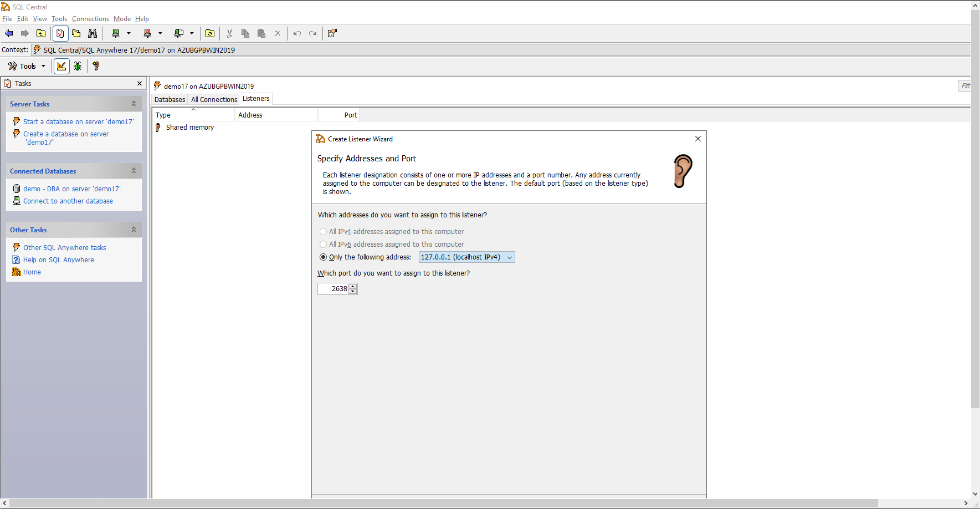Screen dimensions: 980x509
Task: Show the Folders pane icon
Action: 76,33
